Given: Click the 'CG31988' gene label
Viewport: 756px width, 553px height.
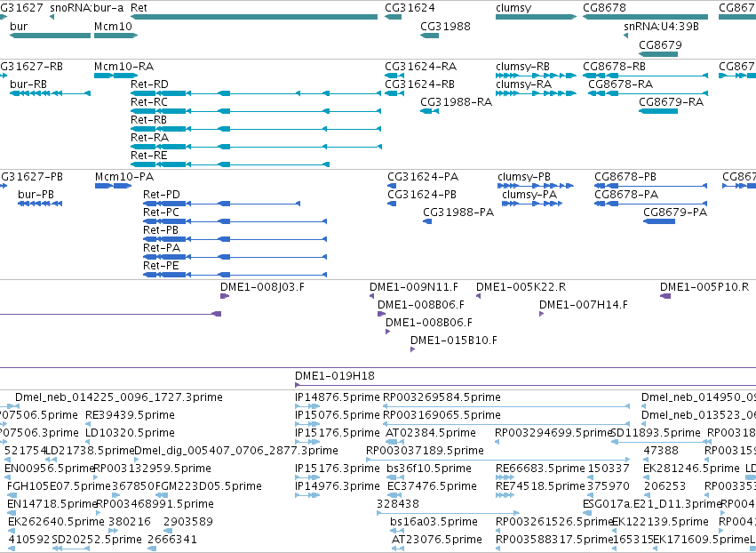Looking at the screenshot, I should pyautogui.click(x=445, y=26).
